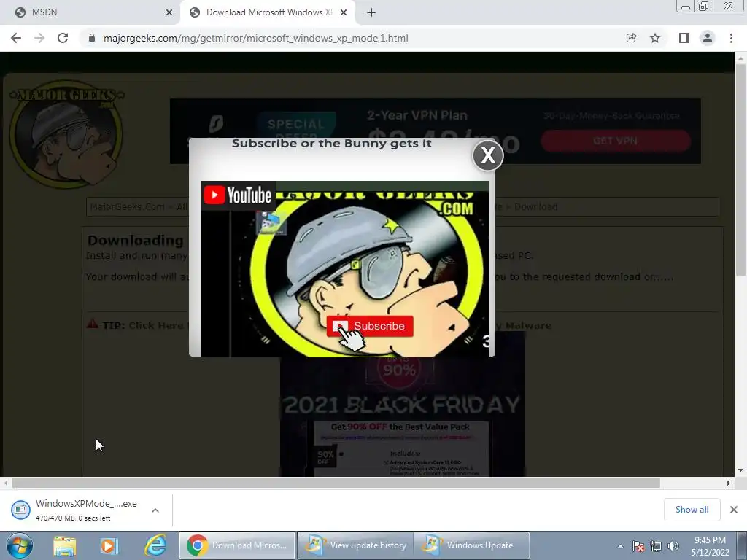Viewport: 747px width, 560px height.
Task: Share this page using share icon
Action: point(632,38)
